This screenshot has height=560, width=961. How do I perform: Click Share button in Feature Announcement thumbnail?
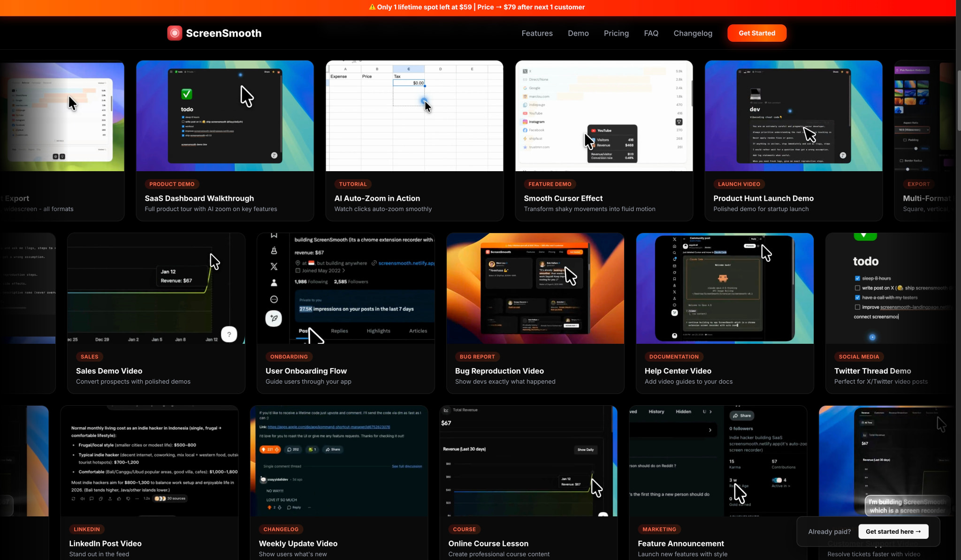pos(741,416)
